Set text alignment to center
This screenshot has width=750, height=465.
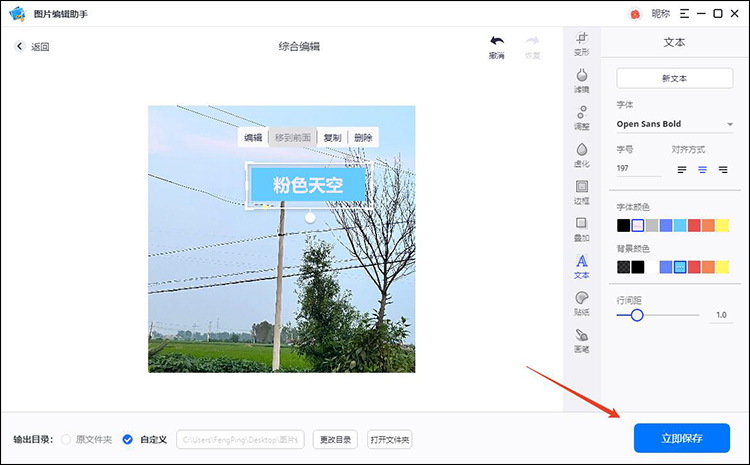(702, 170)
